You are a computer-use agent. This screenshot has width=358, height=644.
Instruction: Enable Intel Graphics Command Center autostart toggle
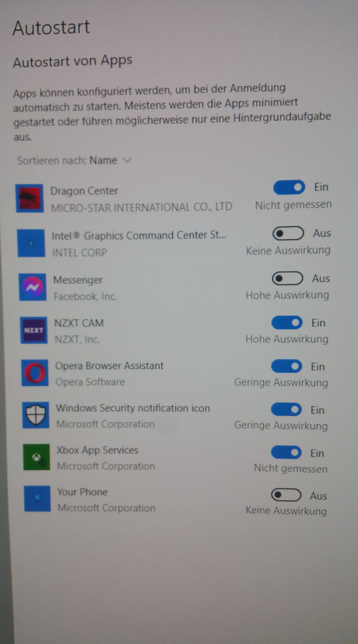tap(288, 233)
